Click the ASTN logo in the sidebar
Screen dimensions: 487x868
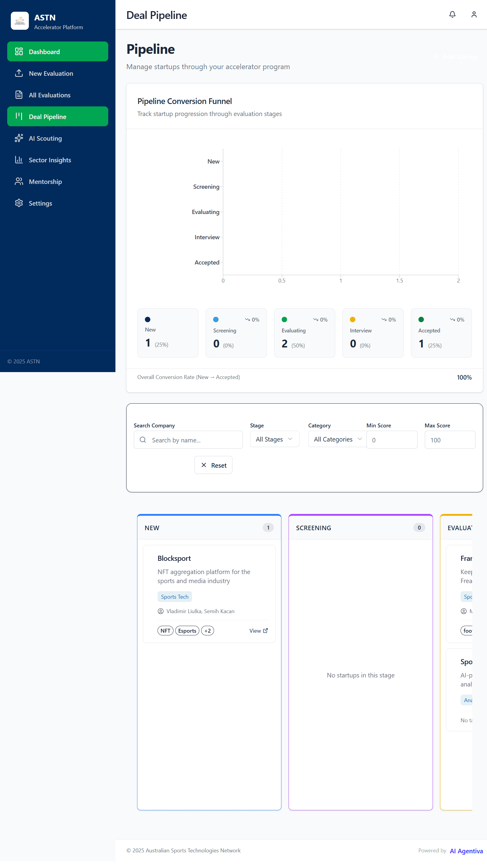20,20
